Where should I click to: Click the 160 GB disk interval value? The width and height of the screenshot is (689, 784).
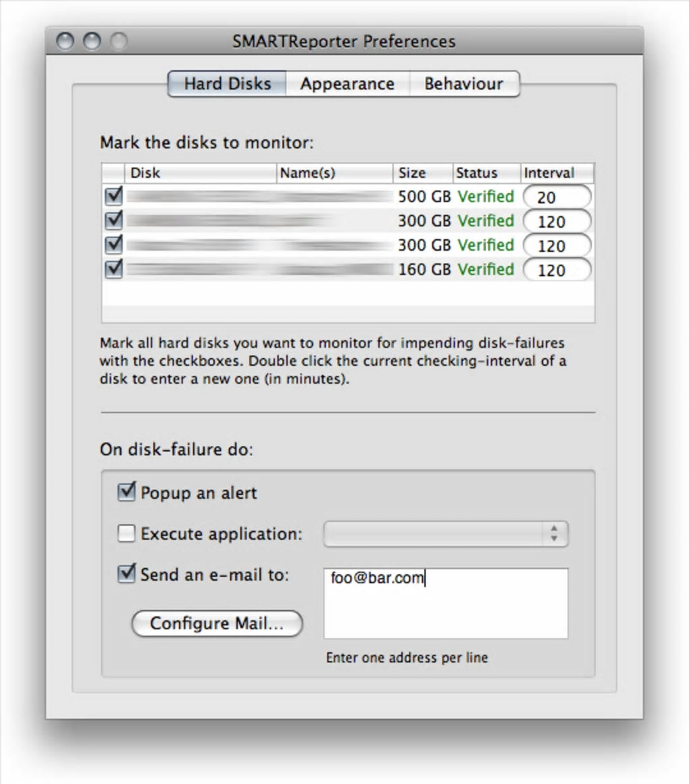pyautogui.click(x=557, y=270)
